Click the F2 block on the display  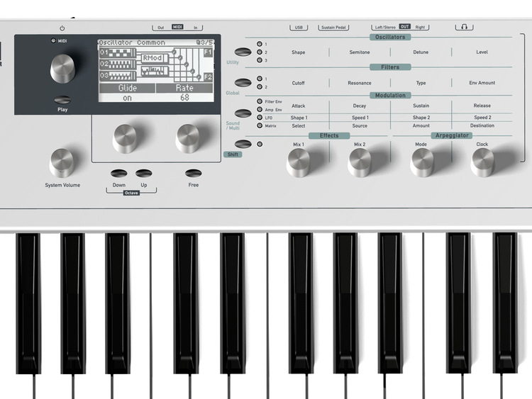[x=208, y=77]
